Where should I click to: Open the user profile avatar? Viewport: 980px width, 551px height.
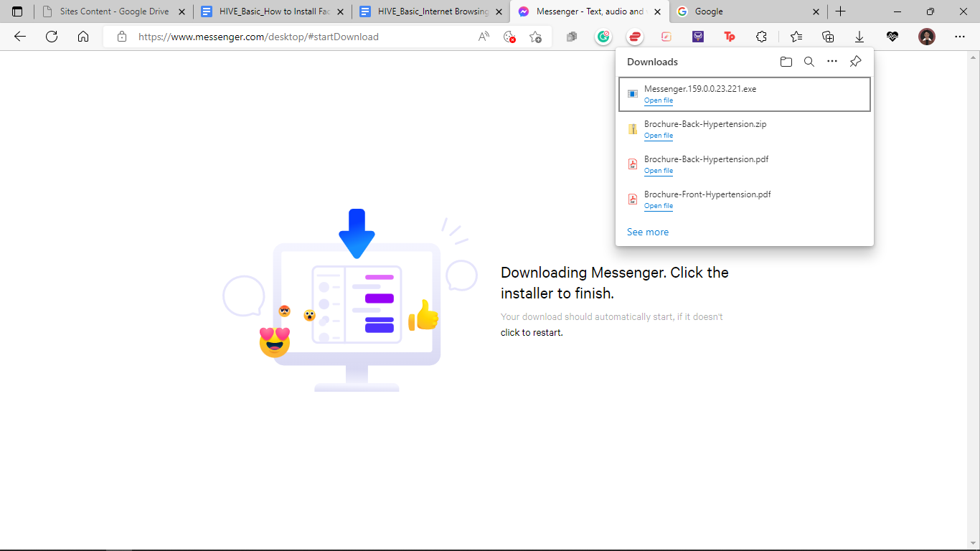click(927, 37)
